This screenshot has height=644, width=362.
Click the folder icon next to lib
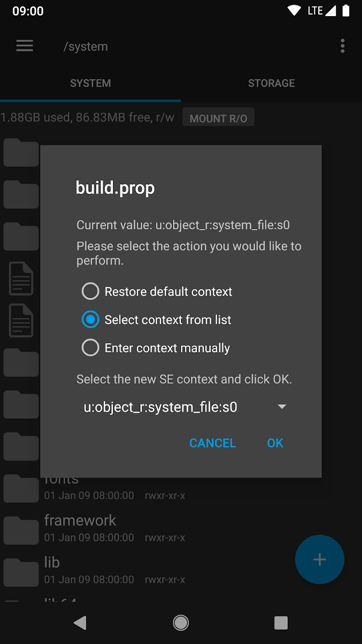[x=21, y=572]
